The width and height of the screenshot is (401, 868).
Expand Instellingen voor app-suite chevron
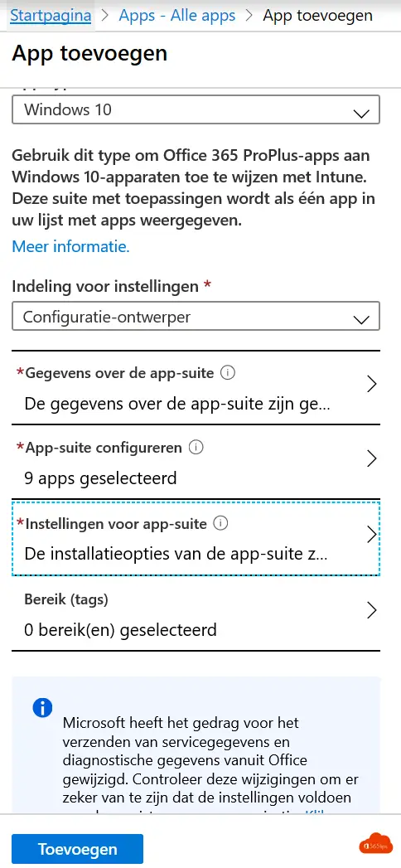pos(372,534)
